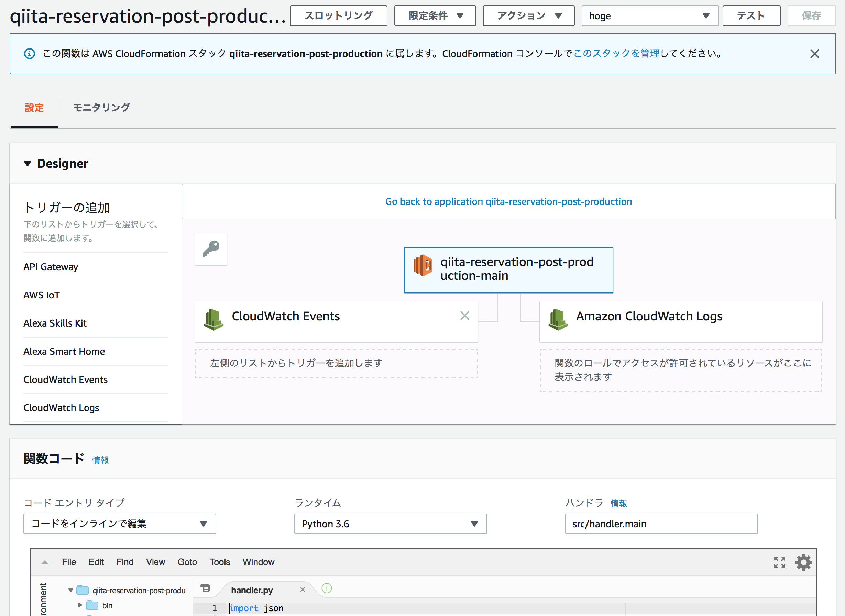Image resolution: width=845 pixels, height=616 pixels.
Task: Collapse the editor menu bar with up arrow
Action: tap(45, 562)
